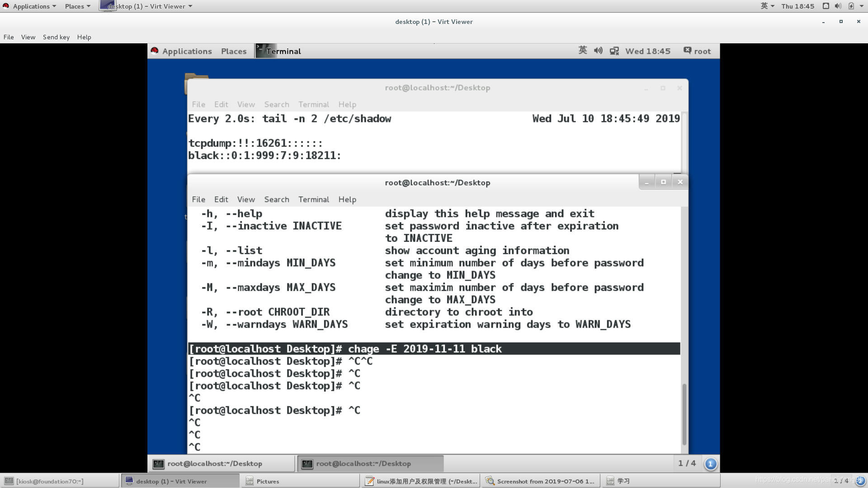Open Edit menu in front terminal window
This screenshot has height=488, width=868.
click(221, 199)
